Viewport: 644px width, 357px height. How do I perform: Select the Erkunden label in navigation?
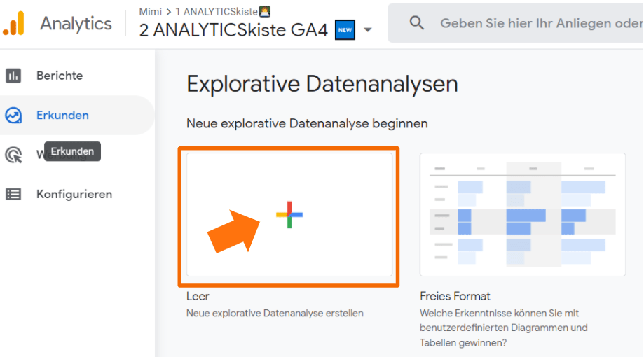[x=62, y=115]
